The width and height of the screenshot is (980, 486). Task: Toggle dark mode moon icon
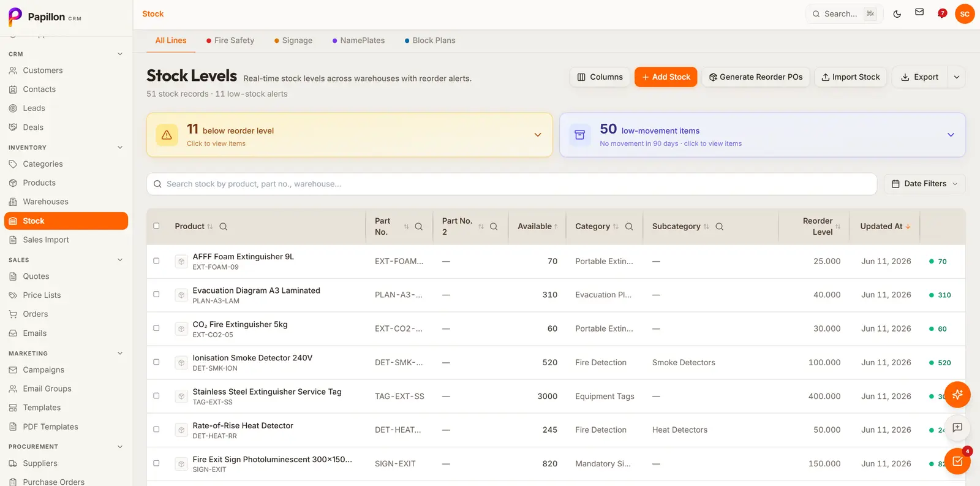point(897,13)
